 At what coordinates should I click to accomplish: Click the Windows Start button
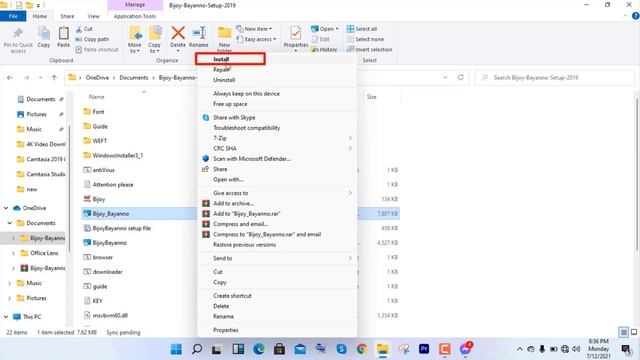pyautogui.click(x=176, y=349)
